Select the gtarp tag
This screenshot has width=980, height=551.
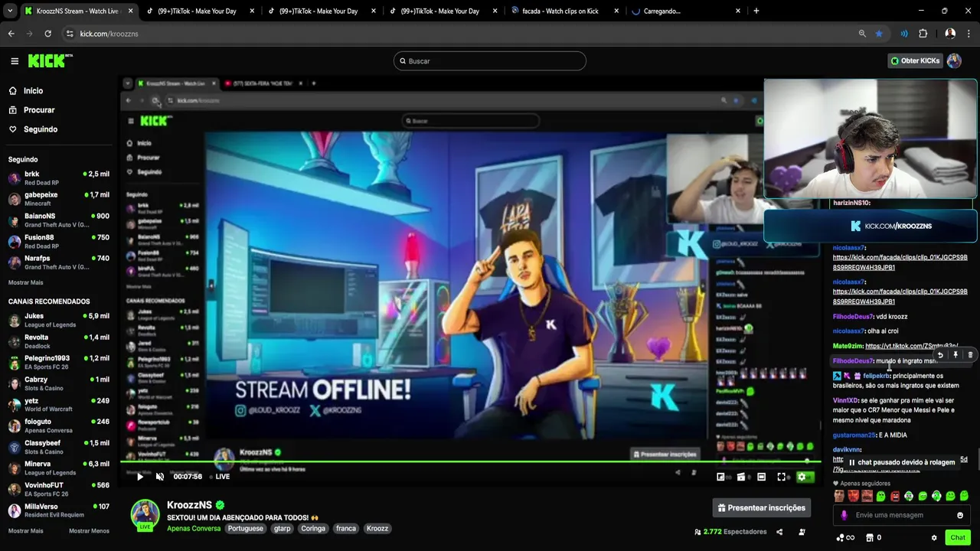pyautogui.click(x=282, y=529)
